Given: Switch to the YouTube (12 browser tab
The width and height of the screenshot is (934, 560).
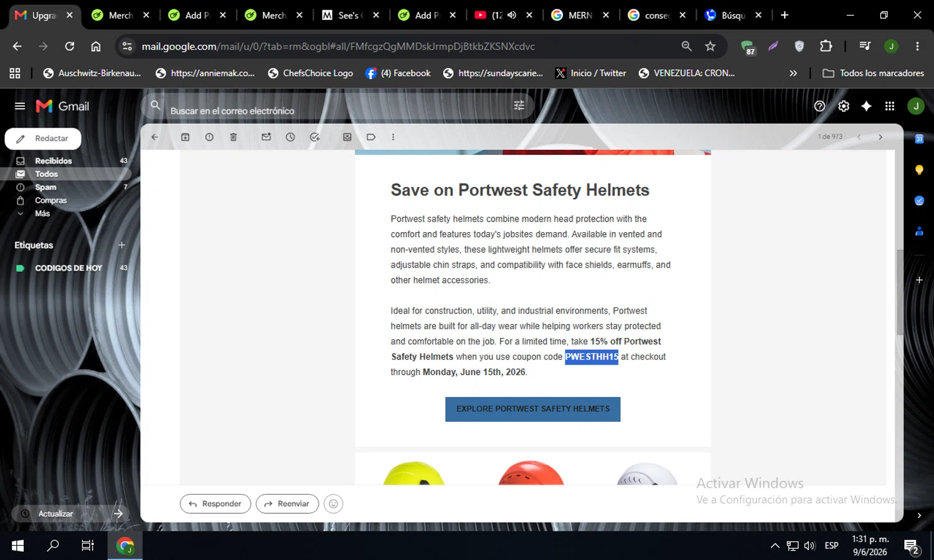Looking at the screenshot, I should (x=503, y=15).
